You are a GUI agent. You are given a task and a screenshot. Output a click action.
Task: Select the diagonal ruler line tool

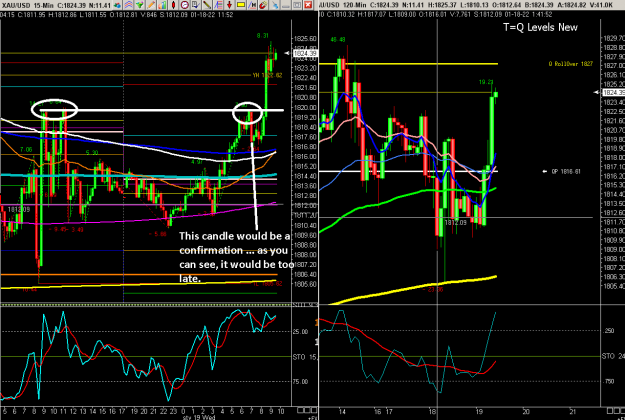tap(207, 5)
